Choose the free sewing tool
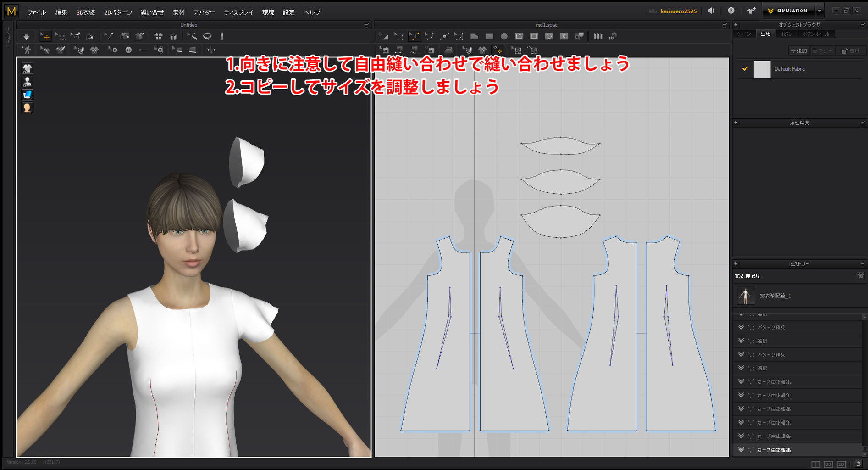 click(414, 50)
